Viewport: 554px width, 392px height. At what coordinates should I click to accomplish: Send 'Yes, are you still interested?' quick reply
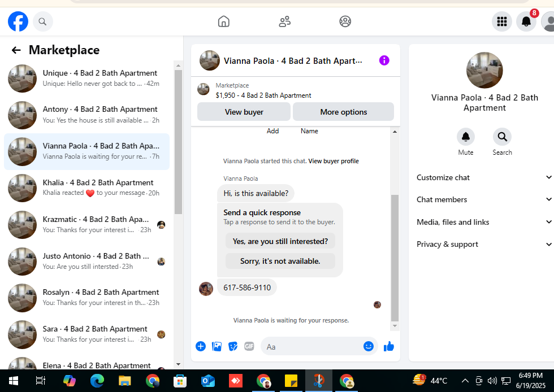click(280, 241)
